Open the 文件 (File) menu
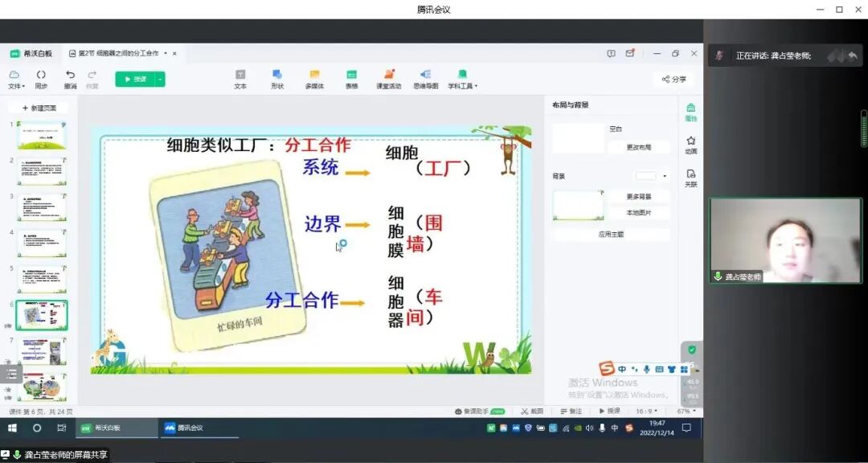This screenshot has width=868, height=463. 14,76
